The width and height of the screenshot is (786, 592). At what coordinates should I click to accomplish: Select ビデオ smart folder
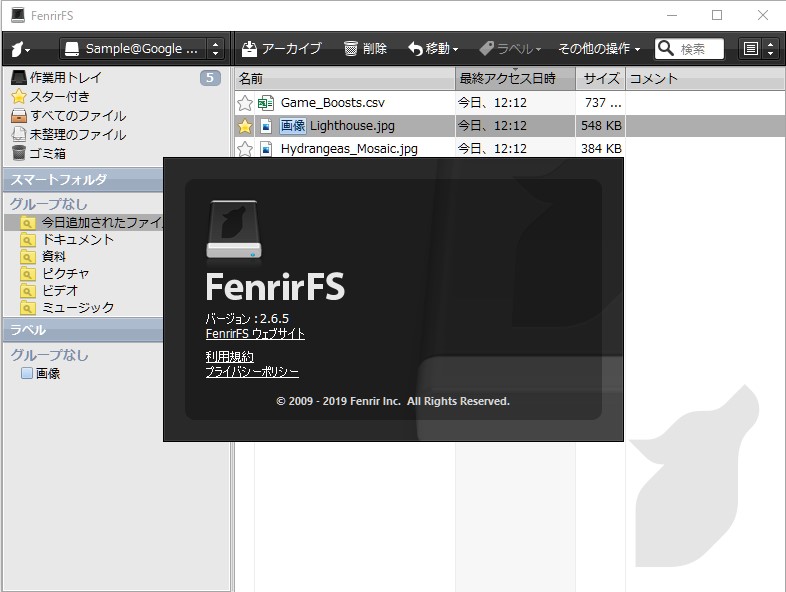click(49, 291)
